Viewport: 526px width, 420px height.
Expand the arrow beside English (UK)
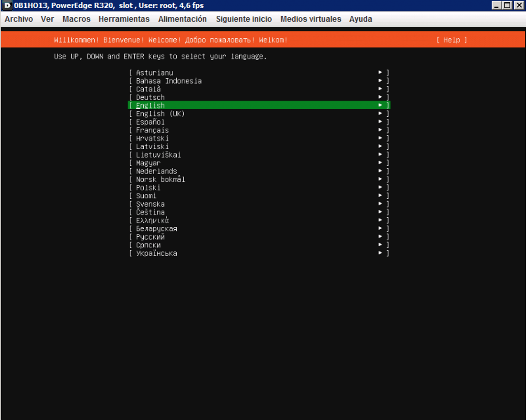380,113
